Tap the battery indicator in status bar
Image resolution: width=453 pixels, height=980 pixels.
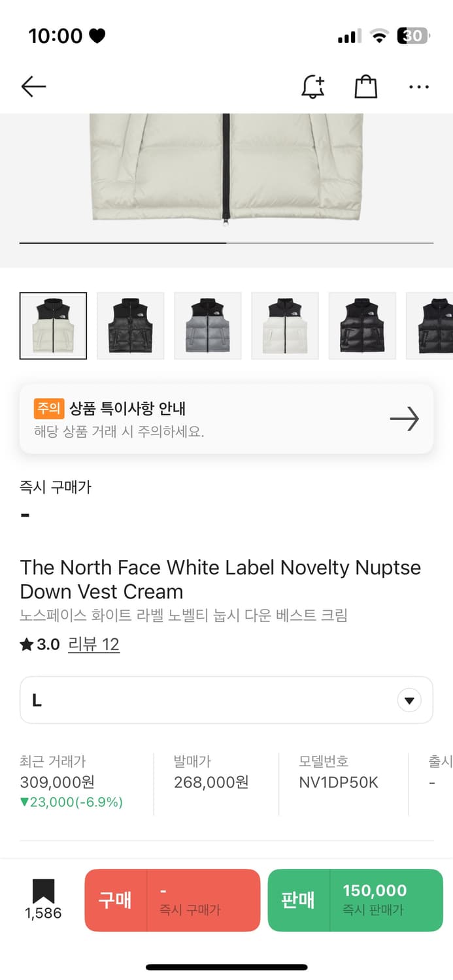413,36
